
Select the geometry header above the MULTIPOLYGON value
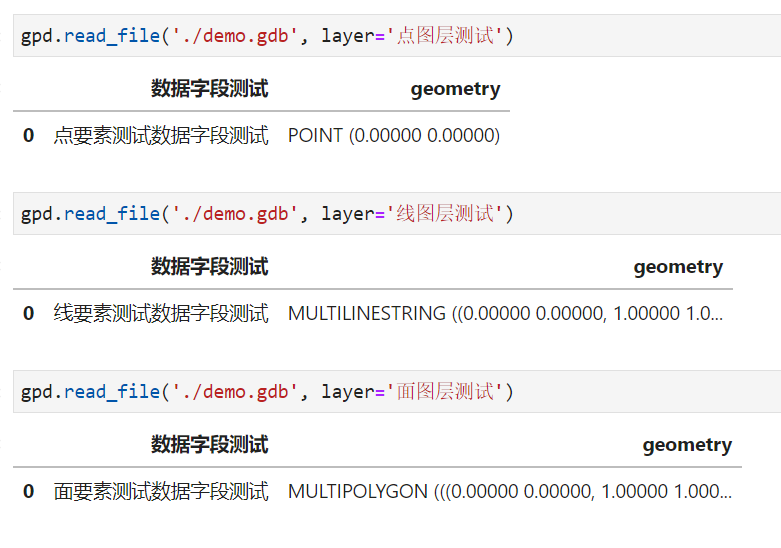[x=687, y=445]
